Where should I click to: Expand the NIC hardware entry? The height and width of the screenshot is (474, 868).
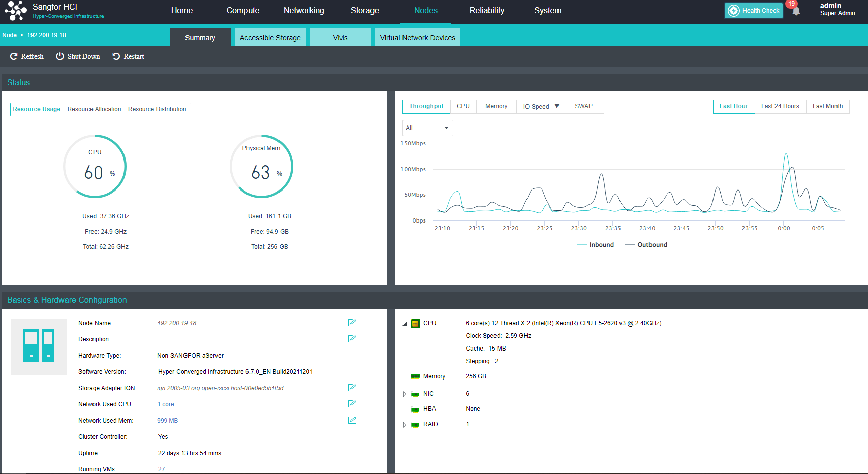point(405,394)
